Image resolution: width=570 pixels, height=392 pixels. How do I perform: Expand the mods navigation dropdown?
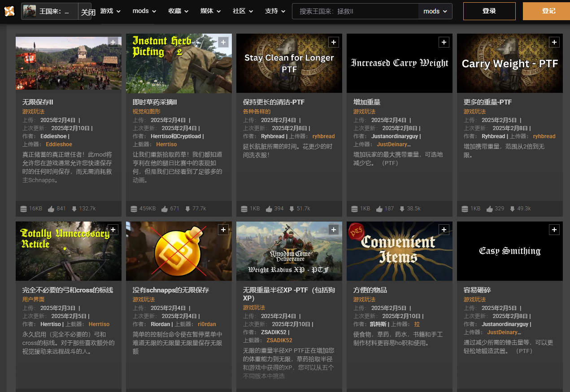coord(144,11)
